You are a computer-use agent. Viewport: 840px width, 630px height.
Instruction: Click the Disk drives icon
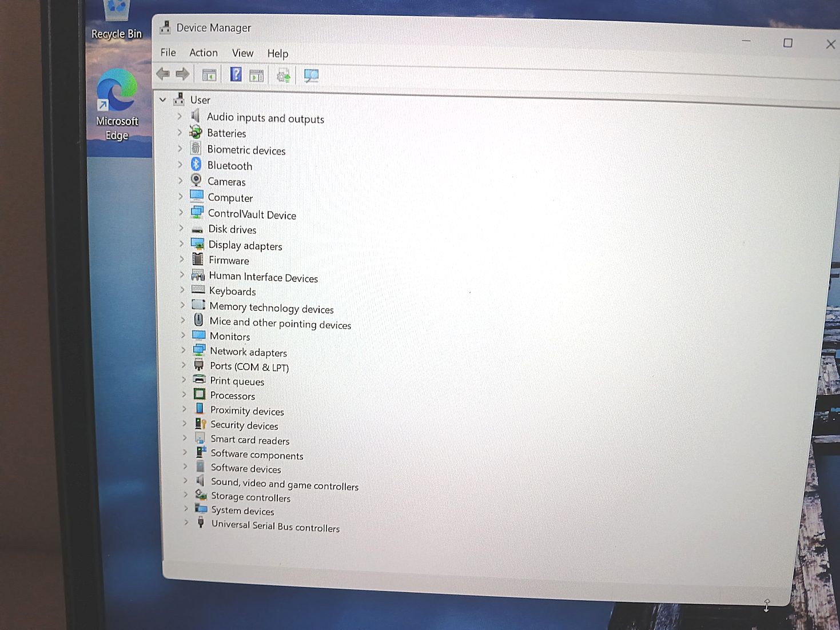tap(197, 229)
